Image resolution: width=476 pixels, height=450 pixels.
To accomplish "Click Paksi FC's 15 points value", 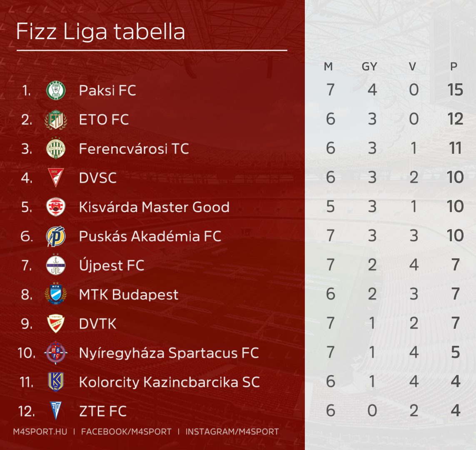I will (455, 90).
